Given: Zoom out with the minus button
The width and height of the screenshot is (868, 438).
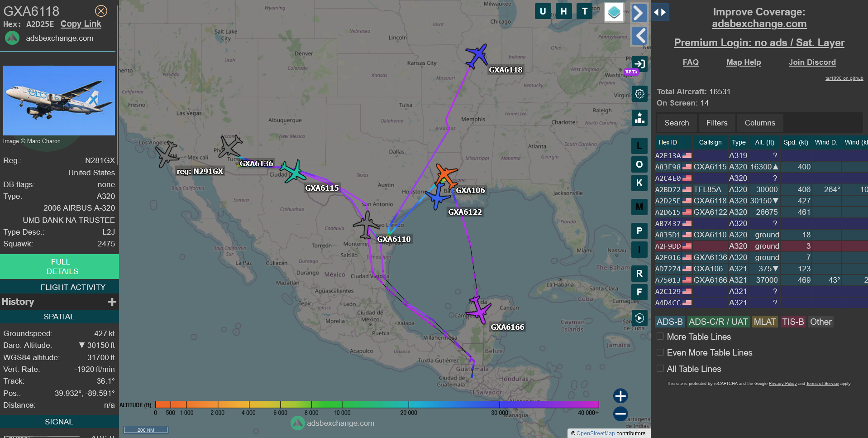Looking at the screenshot, I should coord(620,414).
